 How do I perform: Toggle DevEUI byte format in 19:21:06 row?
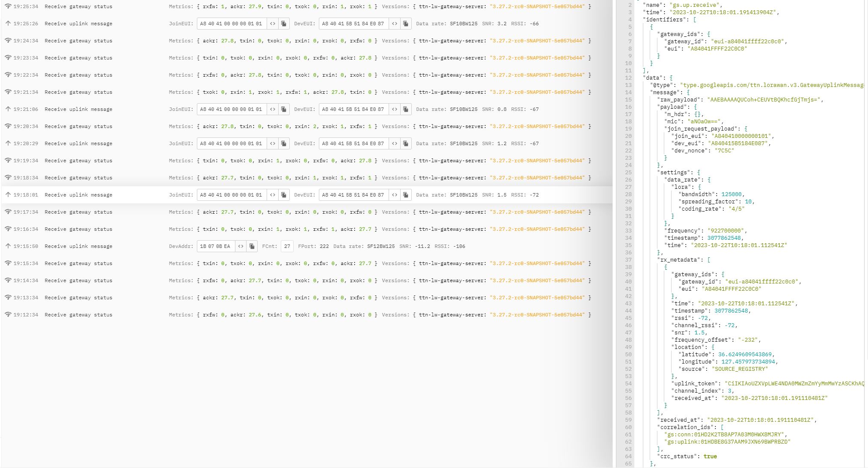[395, 109]
